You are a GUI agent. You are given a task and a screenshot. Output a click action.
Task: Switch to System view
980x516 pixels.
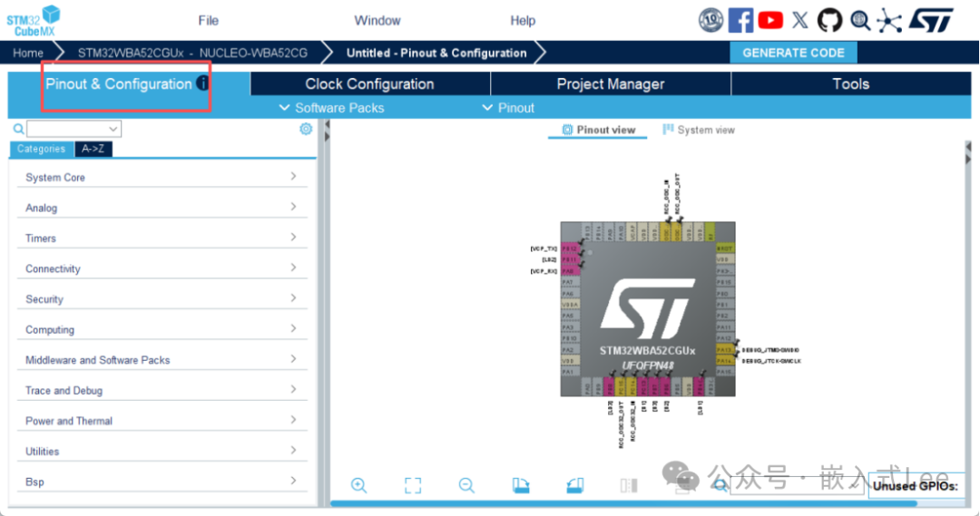click(699, 130)
